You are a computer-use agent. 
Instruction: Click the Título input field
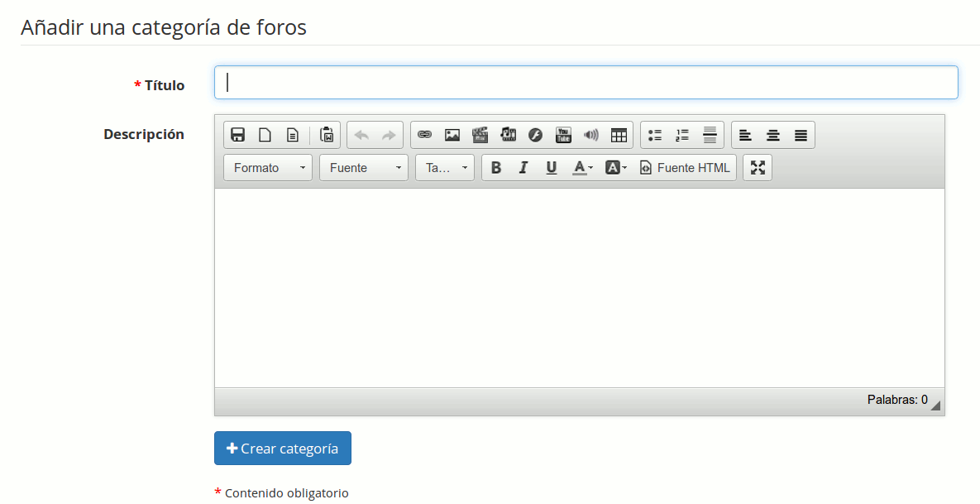point(586,83)
